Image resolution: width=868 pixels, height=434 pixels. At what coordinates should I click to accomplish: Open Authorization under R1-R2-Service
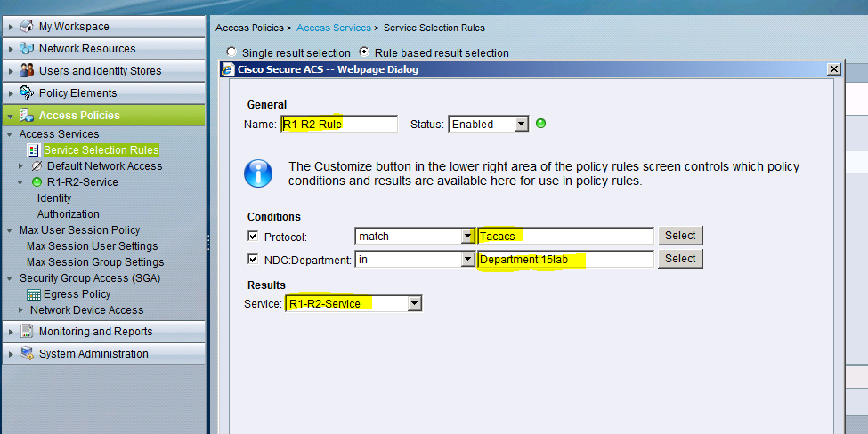tap(68, 214)
